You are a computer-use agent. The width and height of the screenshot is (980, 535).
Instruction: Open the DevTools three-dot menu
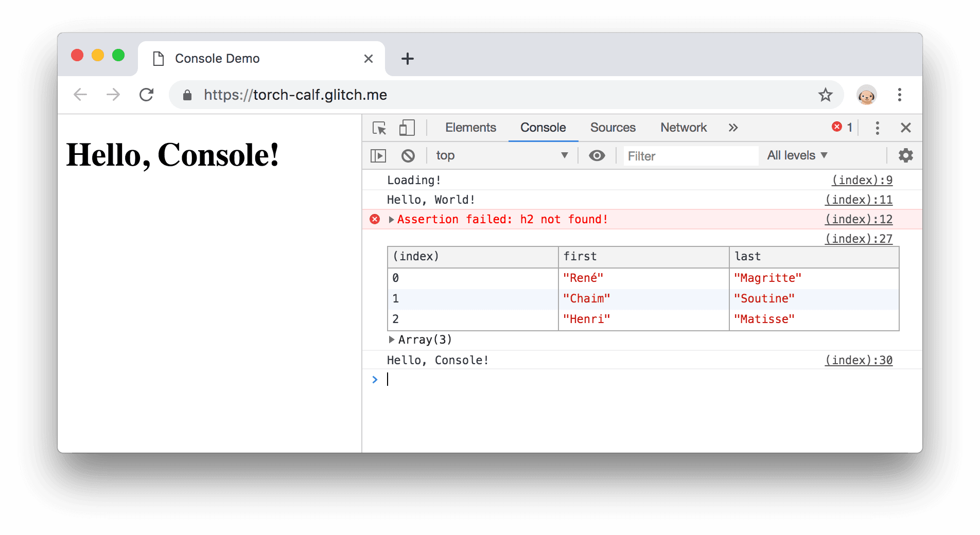click(x=877, y=128)
